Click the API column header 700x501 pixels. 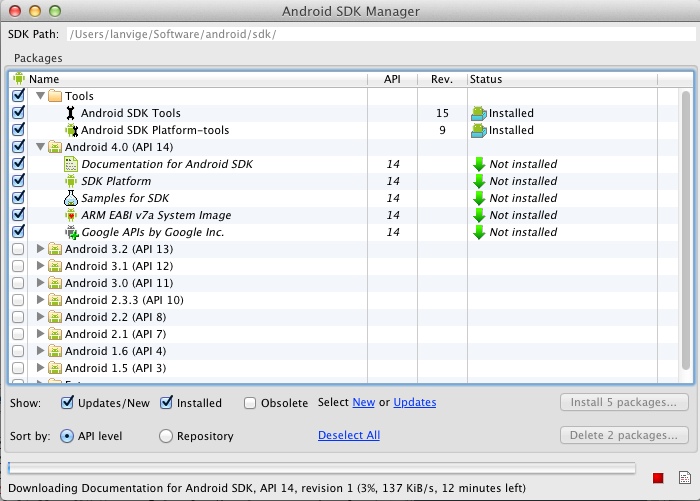pos(392,79)
